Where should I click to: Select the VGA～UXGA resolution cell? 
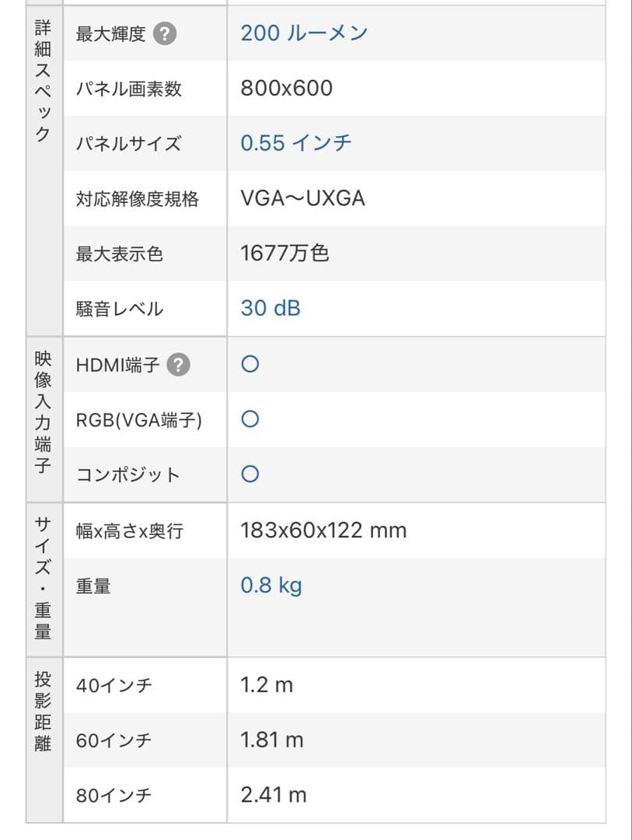pyautogui.click(x=304, y=198)
